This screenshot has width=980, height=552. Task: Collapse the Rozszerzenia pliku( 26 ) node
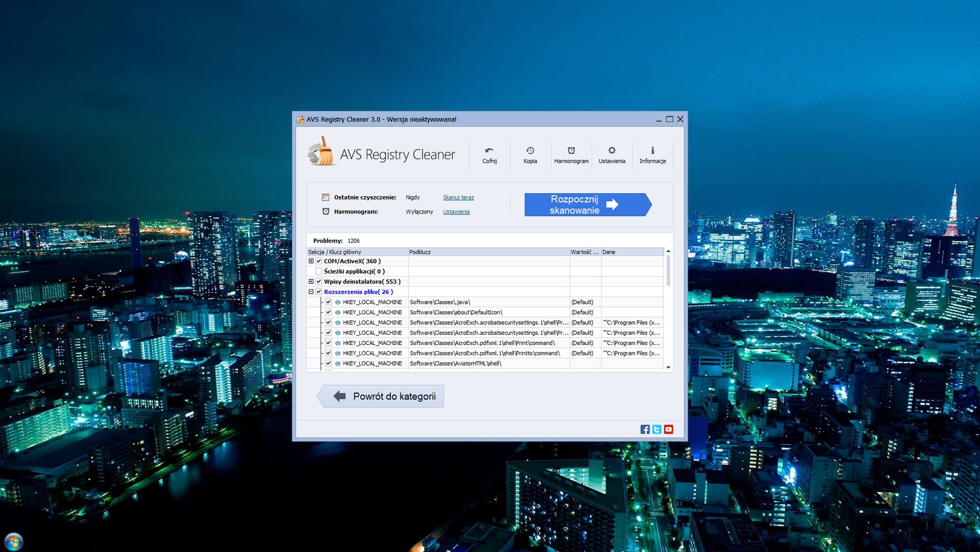[x=311, y=292]
